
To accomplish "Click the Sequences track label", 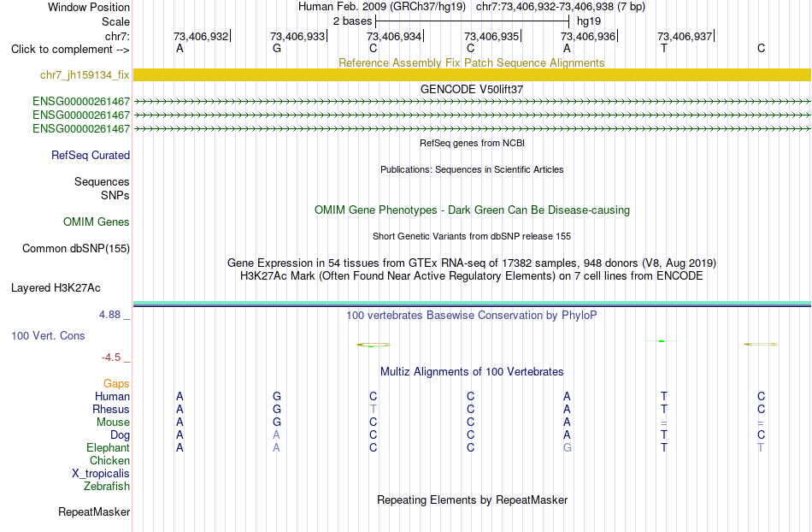I will [102, 181].
